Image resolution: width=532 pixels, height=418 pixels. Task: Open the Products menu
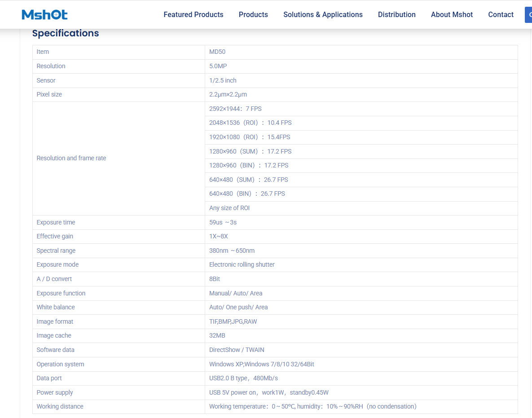coord(253,14)
